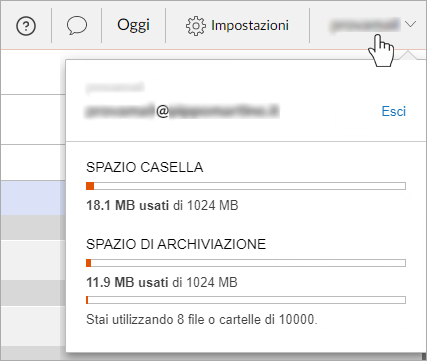The height and width of the screenshot is (361, 427).
Task: Click the orange filled part of mailbox bar
Action: (90, 186)
